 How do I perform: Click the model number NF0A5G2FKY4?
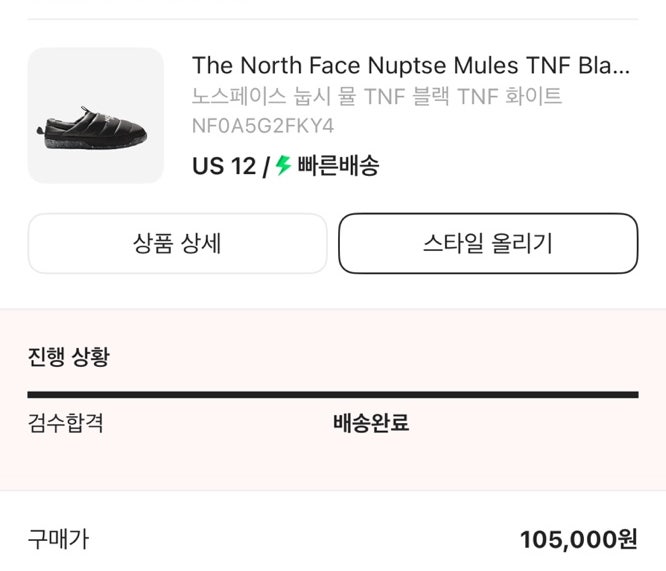click(x=263, y=126)
